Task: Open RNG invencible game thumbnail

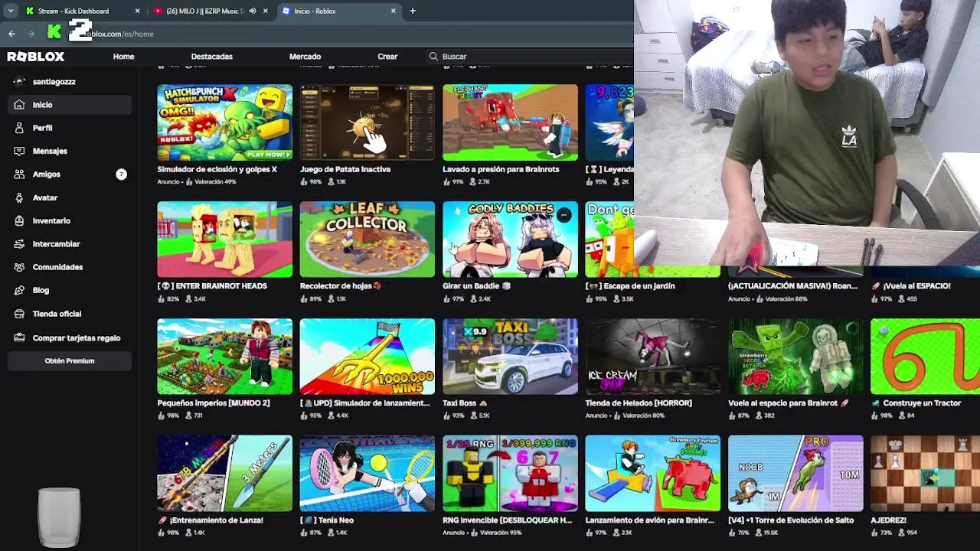Action: pyautogui.click(x=510, y=474)
